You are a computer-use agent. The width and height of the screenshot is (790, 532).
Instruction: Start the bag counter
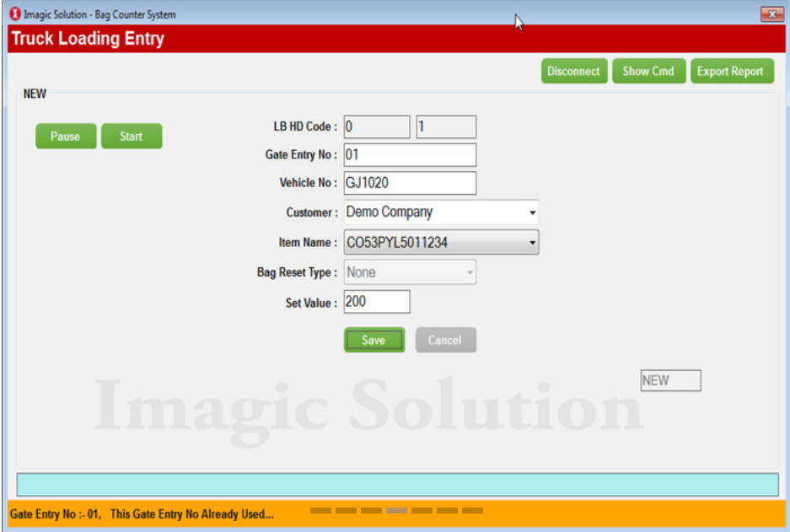click(x=131, y=137)
